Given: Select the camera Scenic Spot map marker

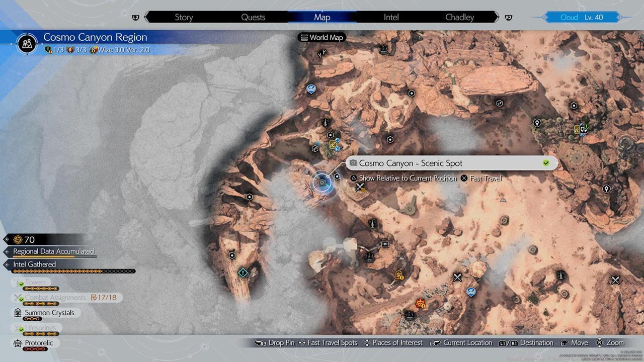Looking at the screenshot, I should pos(323,183).
